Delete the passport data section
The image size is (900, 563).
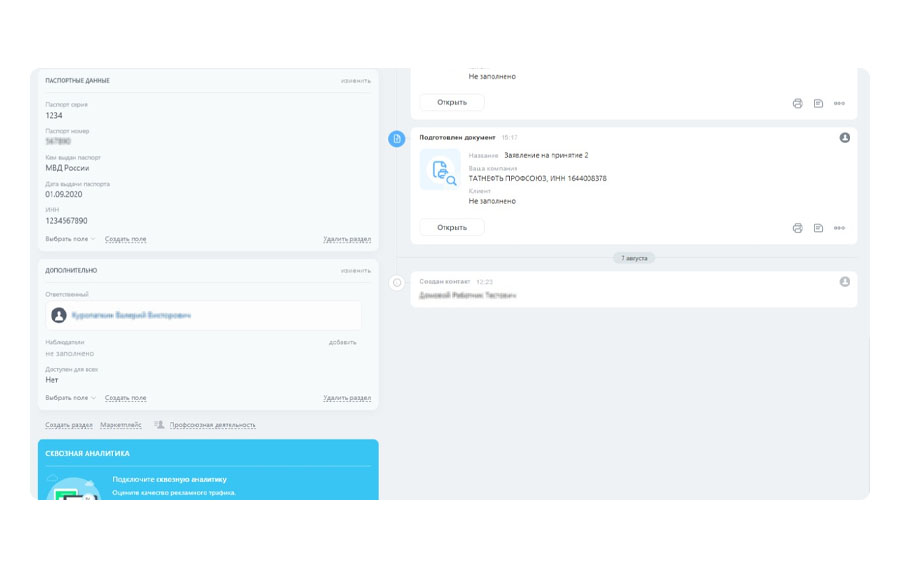[347, 239]
